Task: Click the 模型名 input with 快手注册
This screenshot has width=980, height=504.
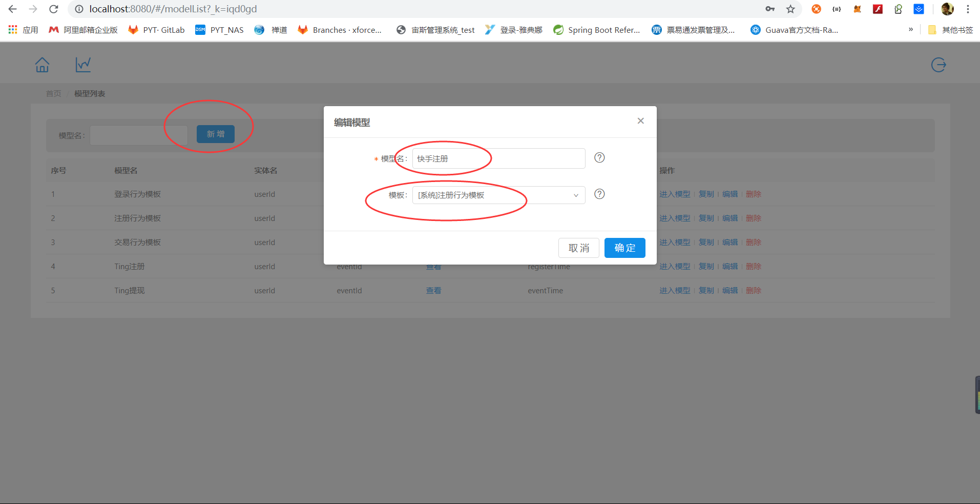Action: coord(498,159)
